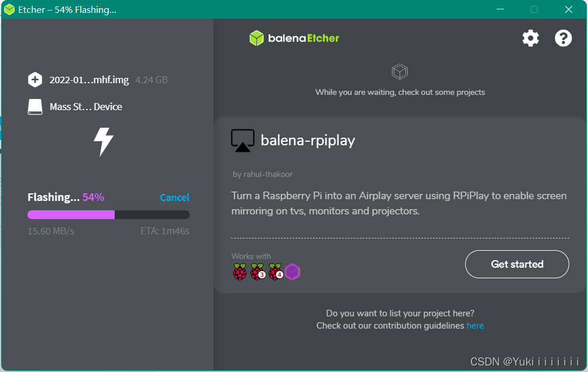Click the lightning bolt flash icon
The image size is (588, 372).
(x=103, y=142)
